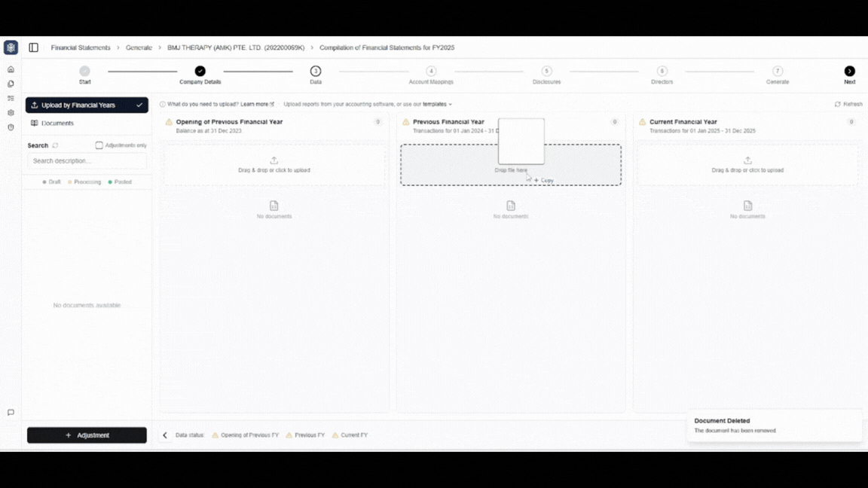Switch to the Documents view
This screenshot has width=868, height=488.
coord(57,123)
